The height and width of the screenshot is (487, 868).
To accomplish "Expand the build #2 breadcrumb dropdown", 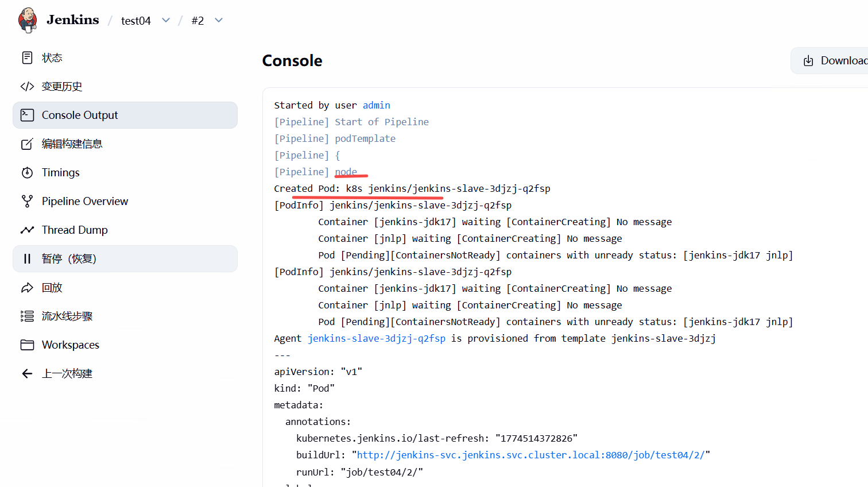I will 219,20.
